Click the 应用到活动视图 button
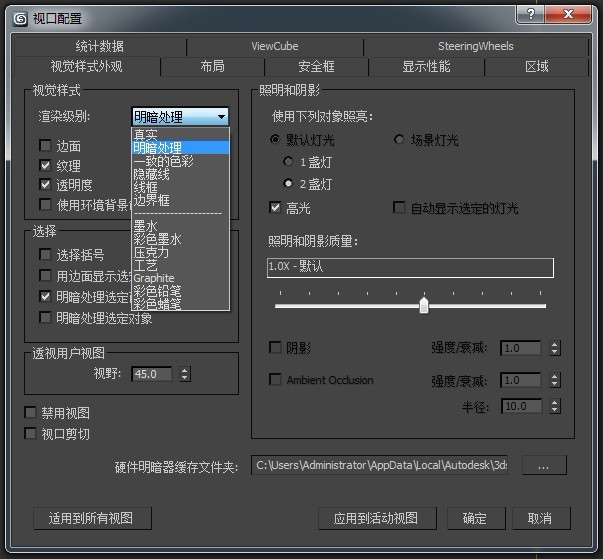Viewport: 603px width, 559px height. 375,518
